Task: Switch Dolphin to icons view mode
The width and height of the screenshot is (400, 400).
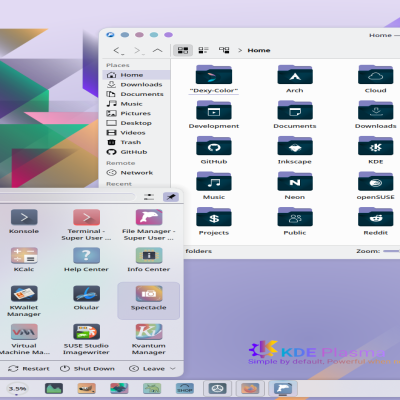Action: pyautogui.click(x=183, y=50)
